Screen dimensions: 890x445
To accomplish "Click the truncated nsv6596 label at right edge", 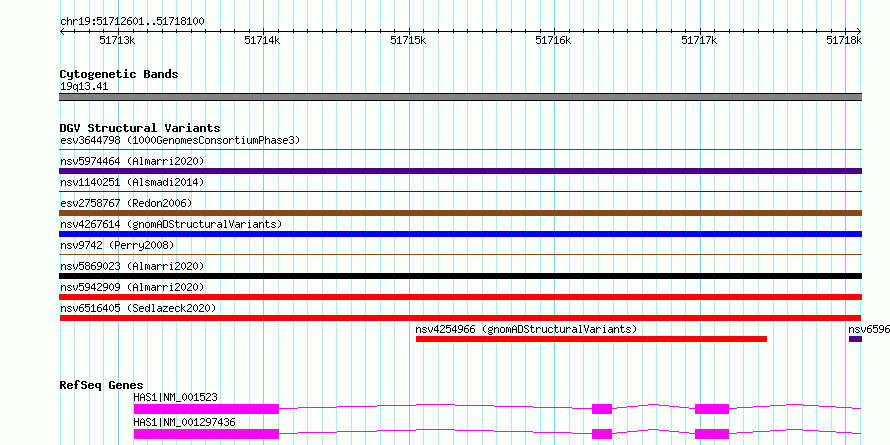I will [x=869, y=329].
